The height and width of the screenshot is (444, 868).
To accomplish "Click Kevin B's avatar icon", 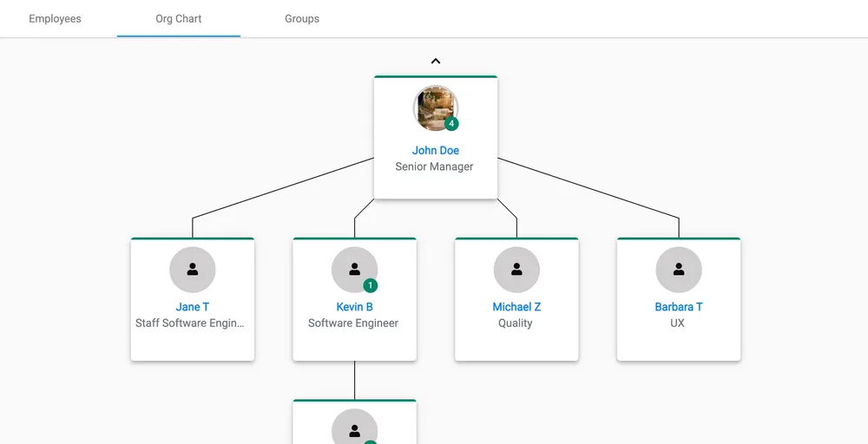I will point(355,270).
